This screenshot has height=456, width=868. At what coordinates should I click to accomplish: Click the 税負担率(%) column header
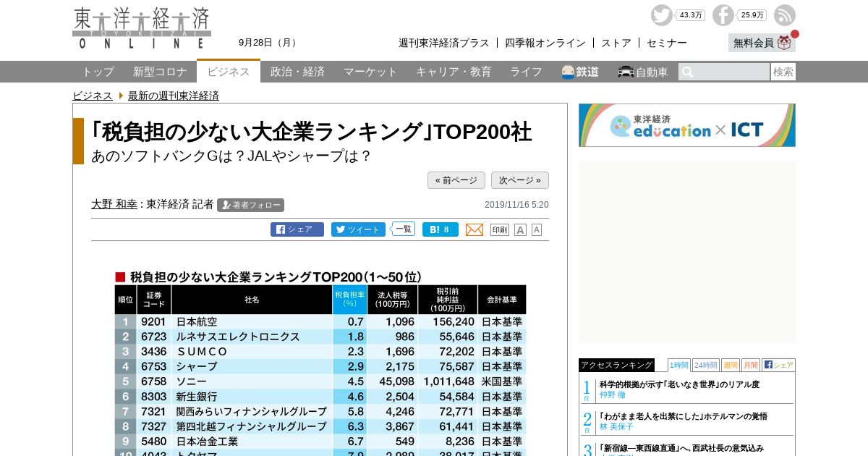coord(350,299)
